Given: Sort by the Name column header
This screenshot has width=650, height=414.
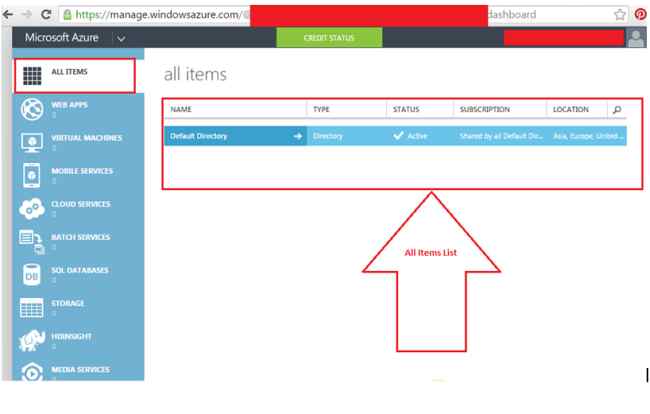Looking at the screenshot, I should click(181, 109).
